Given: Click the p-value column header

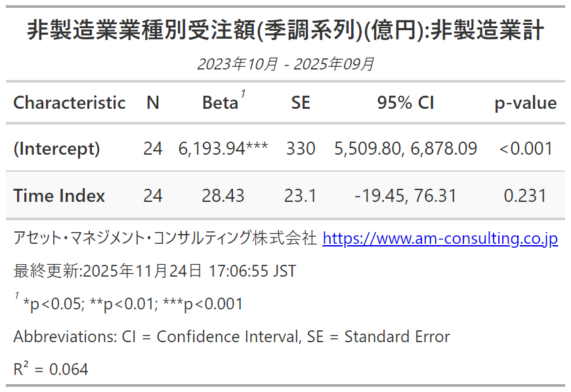Looking at the screenshot, I should (525, 103).
